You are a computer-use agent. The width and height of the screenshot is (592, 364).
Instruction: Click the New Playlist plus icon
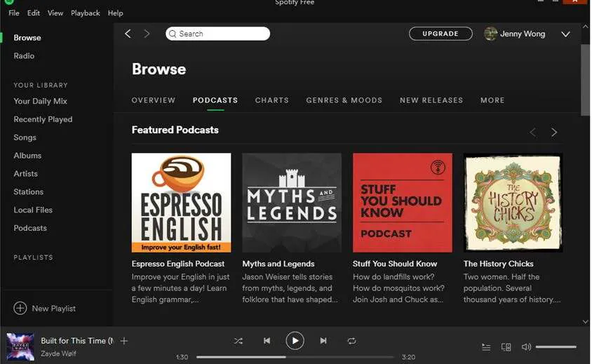20,308
